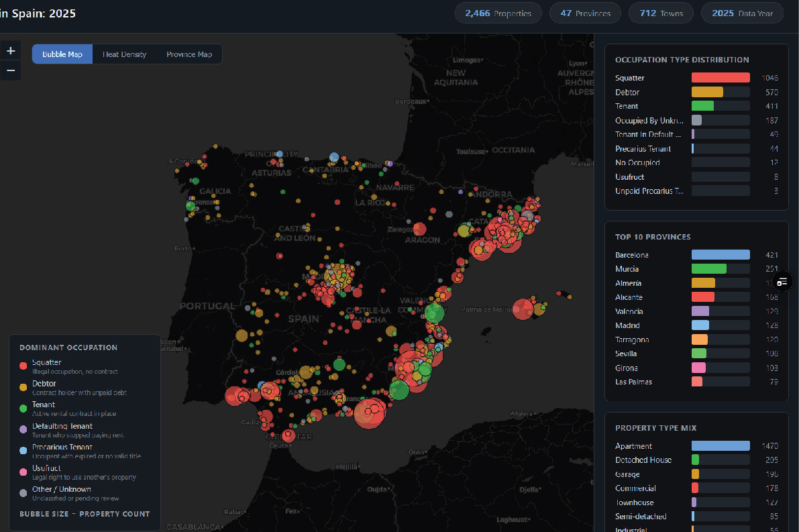Expand the floating layer-control panel icon
This screenshot has width=799, height=532.
click(782, 281)
